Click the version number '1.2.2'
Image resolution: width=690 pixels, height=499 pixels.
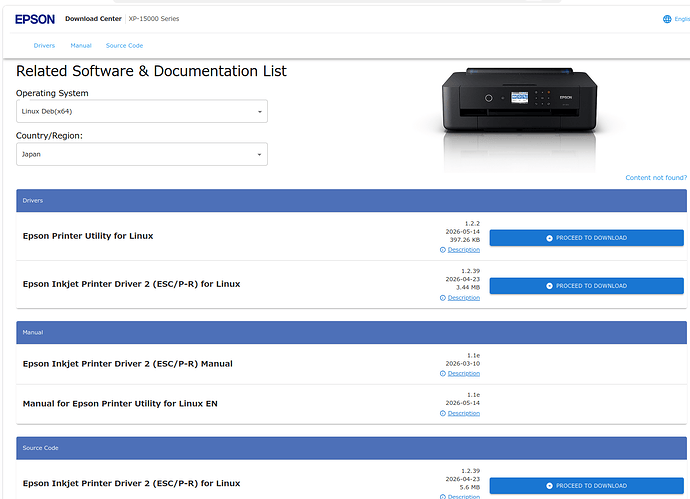pos(472,224)
